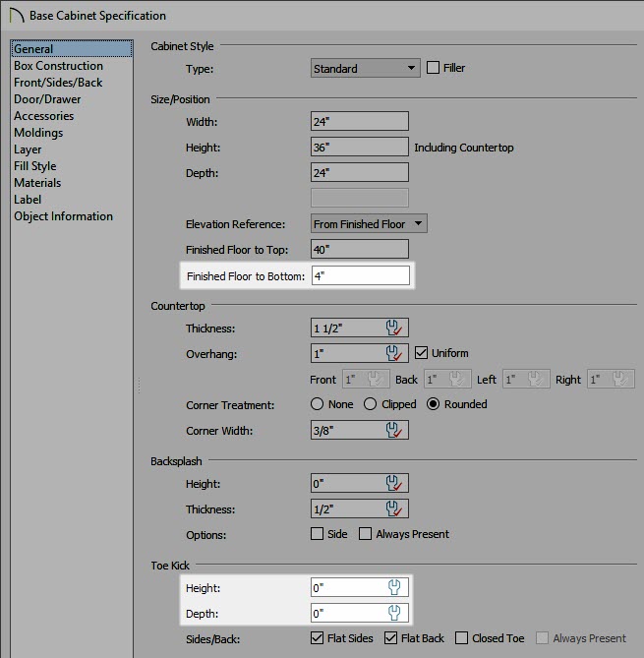
Task: Click the Height input field under Size/Position
Action: (x=360, y=147)
